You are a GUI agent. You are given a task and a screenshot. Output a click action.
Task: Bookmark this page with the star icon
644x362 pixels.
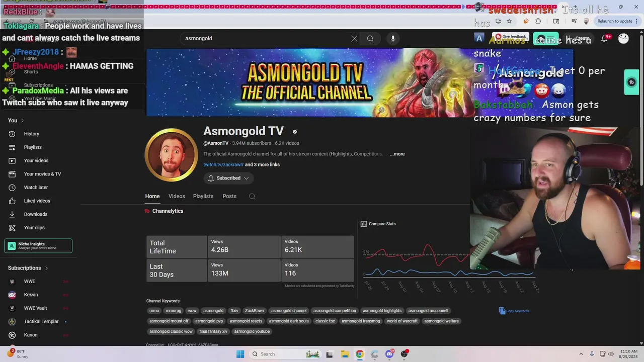(x=509, y=21)
